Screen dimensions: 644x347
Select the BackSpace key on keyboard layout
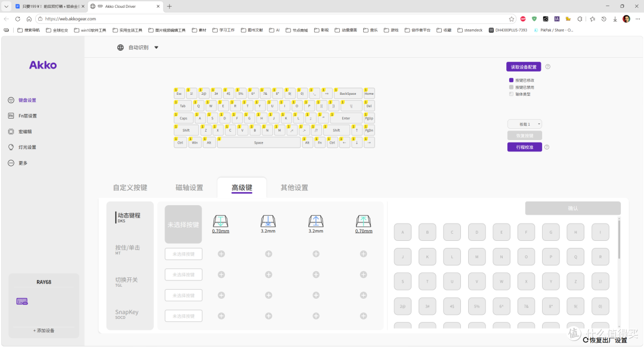click(348, 94)
